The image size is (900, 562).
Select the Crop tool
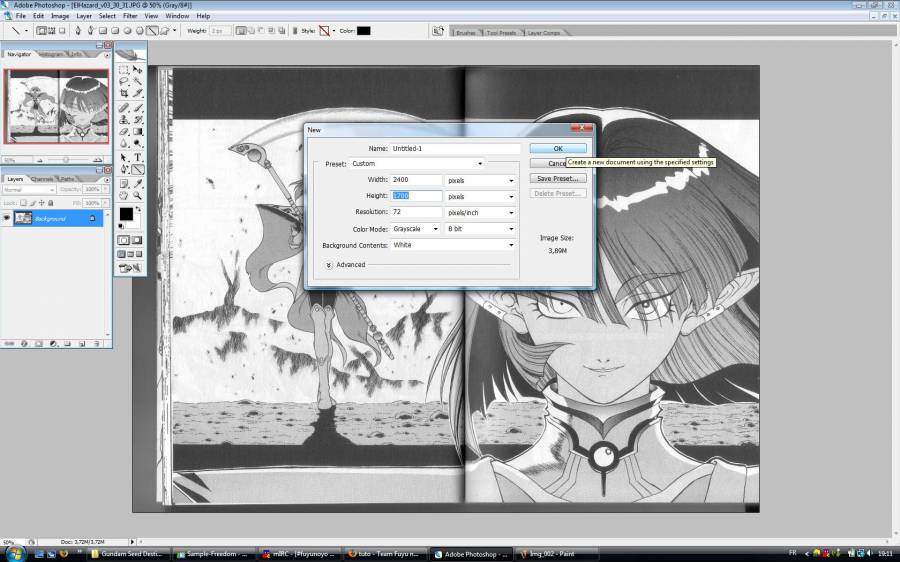click(x=124, y=93)
